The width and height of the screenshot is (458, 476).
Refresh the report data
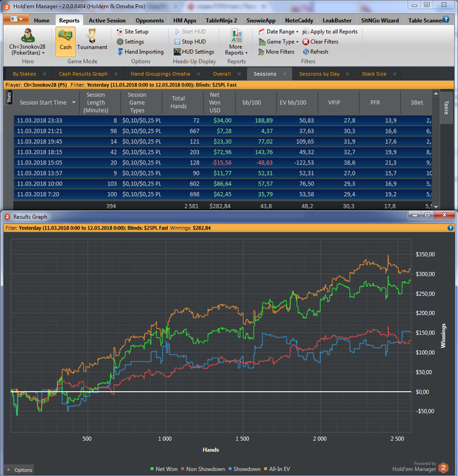coord(315,52)
